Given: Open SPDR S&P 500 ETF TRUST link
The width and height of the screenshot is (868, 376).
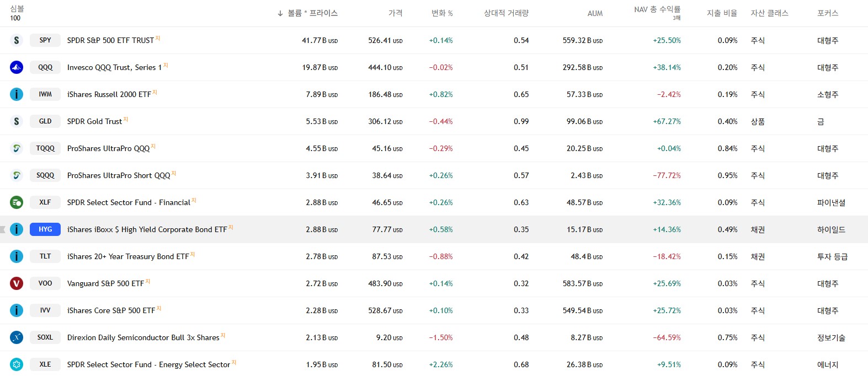Looking at the screenshot, I should coord(110,40).
